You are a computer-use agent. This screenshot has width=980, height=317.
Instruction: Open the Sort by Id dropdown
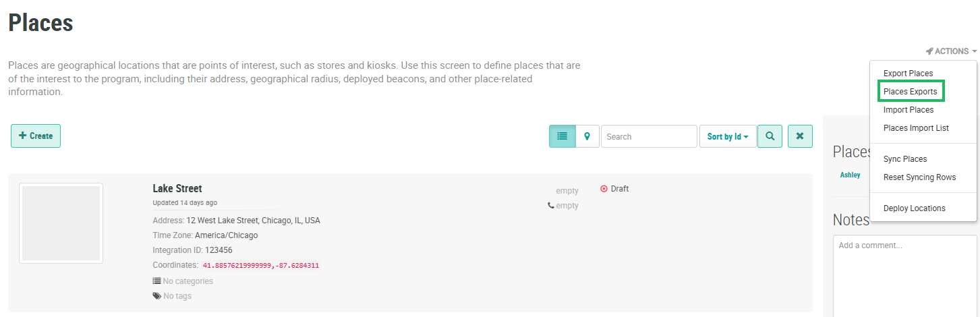pyautogui.click(x=728, y=136)
